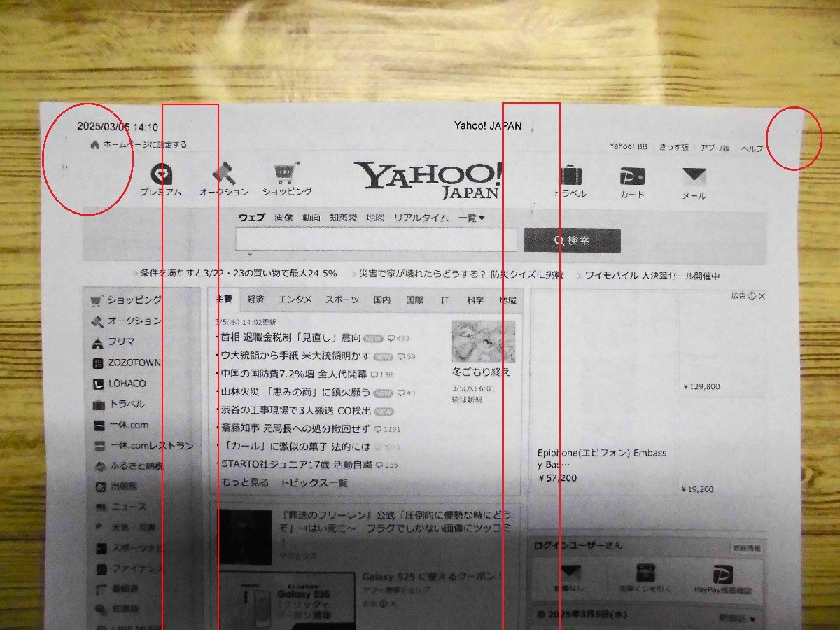The image size is (840, 630).
Task: Click the ショッピング cart icon in the sidebar
Action: [97, 300]
